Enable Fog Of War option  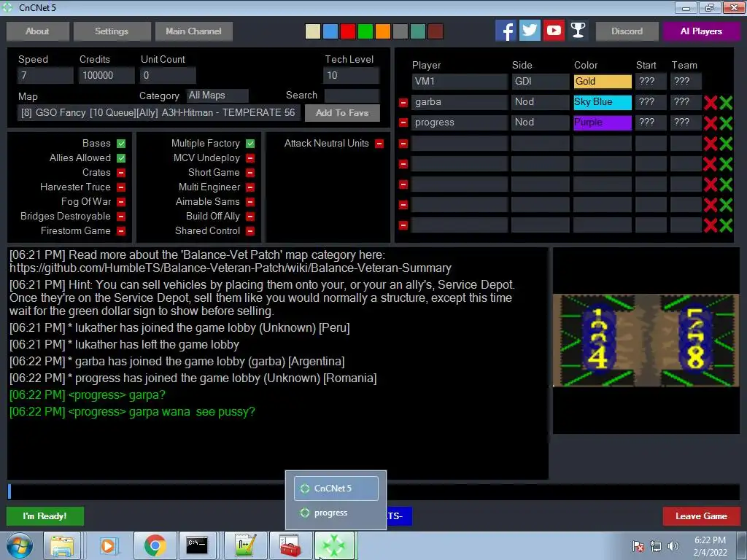tap(121, 202)
